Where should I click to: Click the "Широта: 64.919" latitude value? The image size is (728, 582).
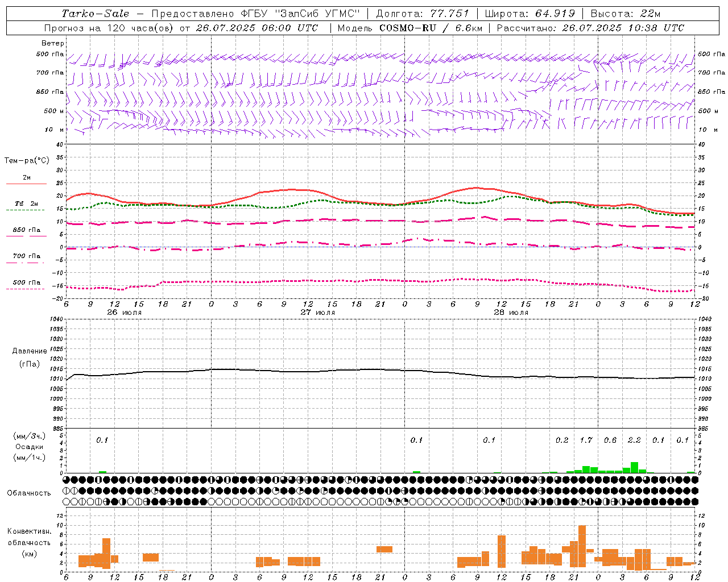point(530,14)
